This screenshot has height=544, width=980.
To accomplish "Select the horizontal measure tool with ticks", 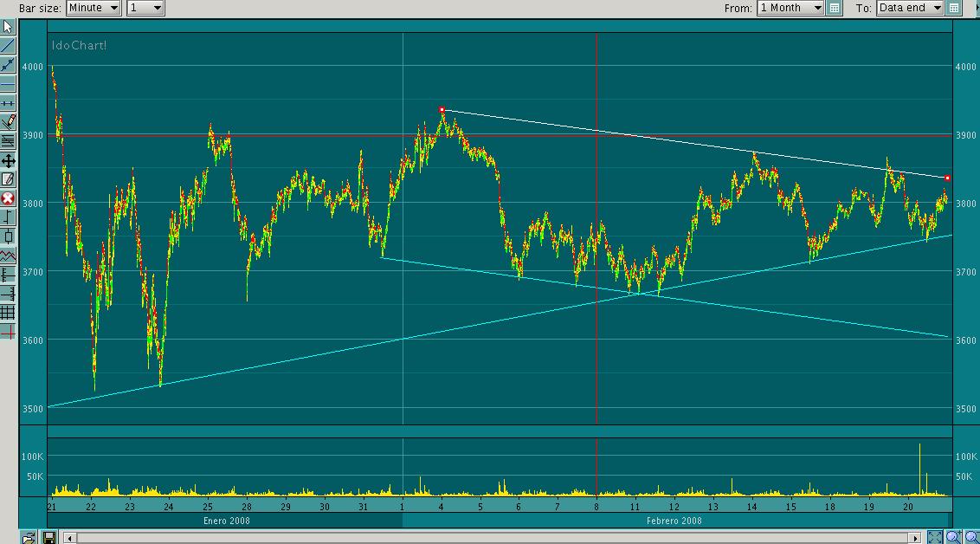I will coord(8,102).
